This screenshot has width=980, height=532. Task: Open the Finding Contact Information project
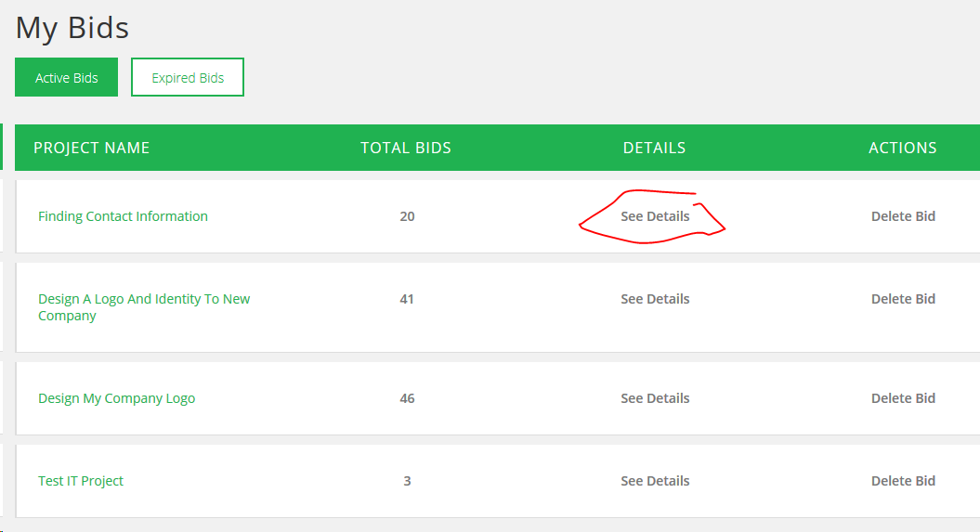(123, 216)
